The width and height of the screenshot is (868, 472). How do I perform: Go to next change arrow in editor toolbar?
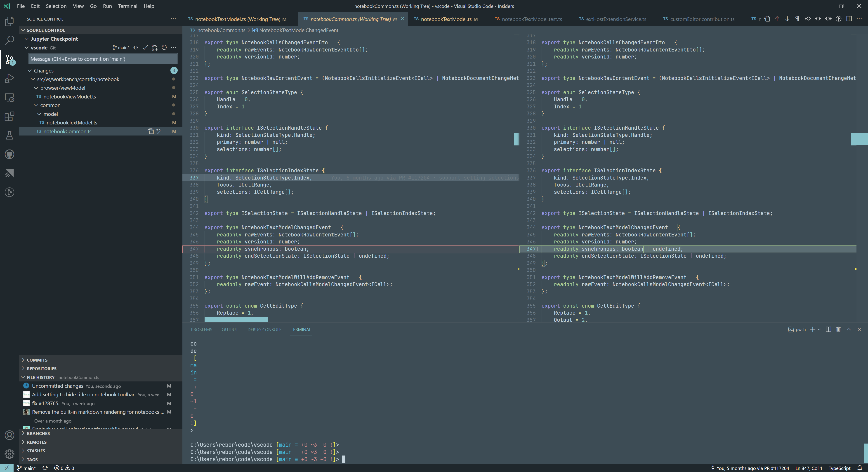tap(787, 19)
